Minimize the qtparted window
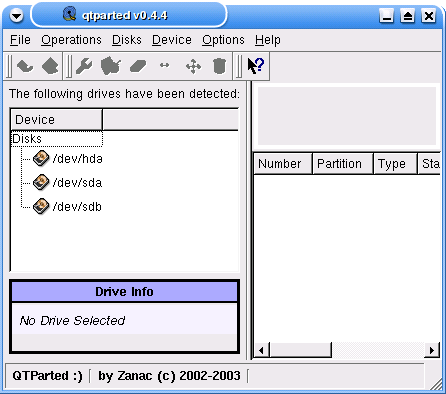The width and height of the screenshot is (446, 394). pos(387,16)
